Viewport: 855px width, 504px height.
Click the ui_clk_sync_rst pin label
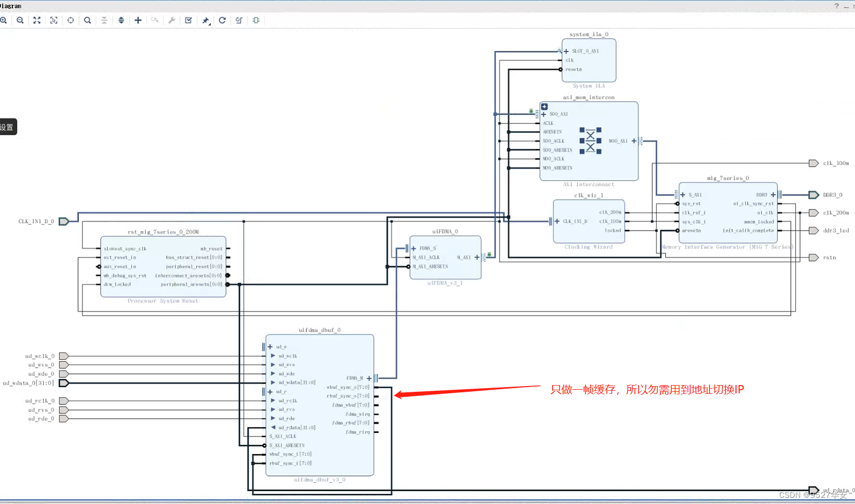pyautogui.click(x=754, y=204)
